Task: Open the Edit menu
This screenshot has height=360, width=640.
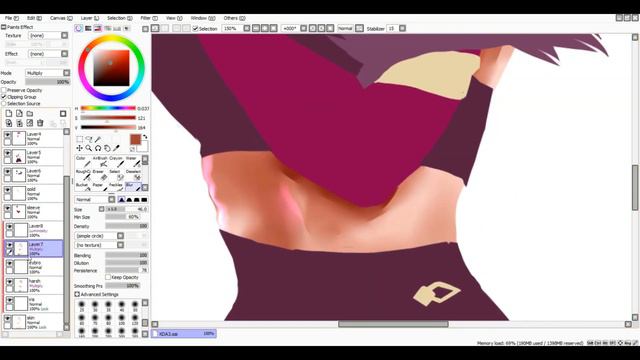Action: coord(34,18)
